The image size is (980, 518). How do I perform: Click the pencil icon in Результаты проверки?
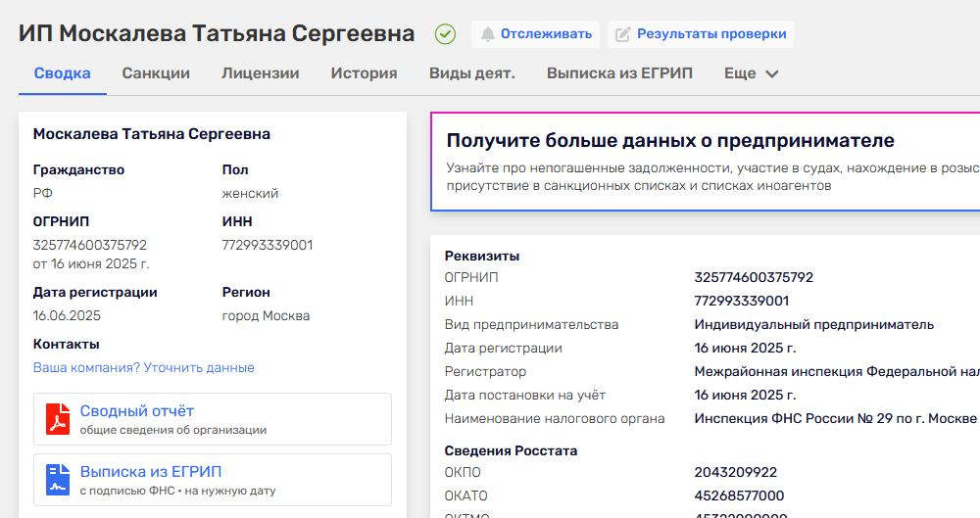point(623,34)
